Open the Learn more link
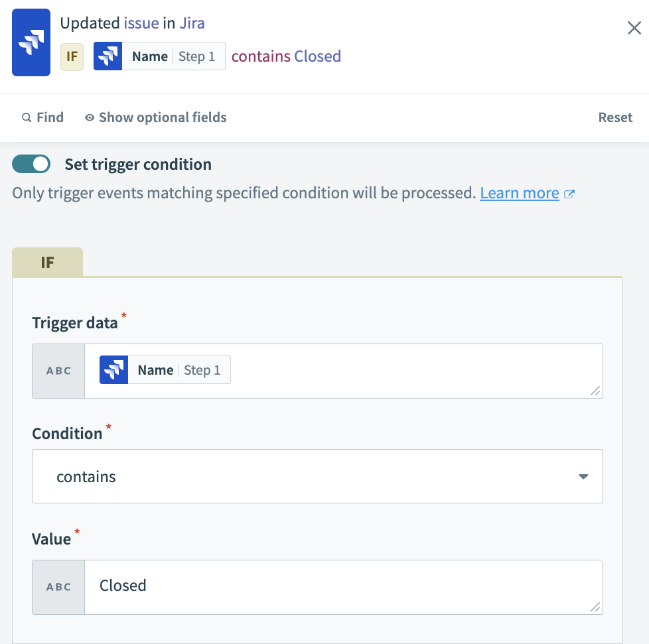 [520, 193]
